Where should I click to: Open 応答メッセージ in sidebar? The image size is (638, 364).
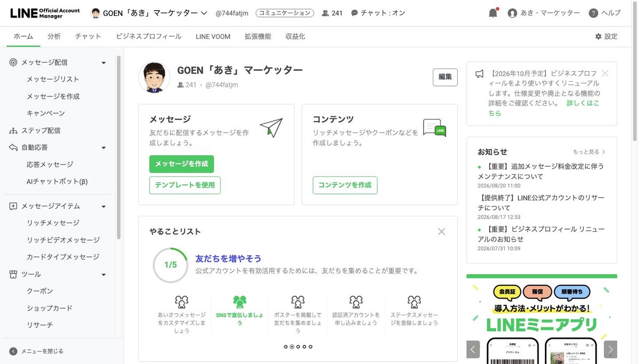(x=50, y=165)
